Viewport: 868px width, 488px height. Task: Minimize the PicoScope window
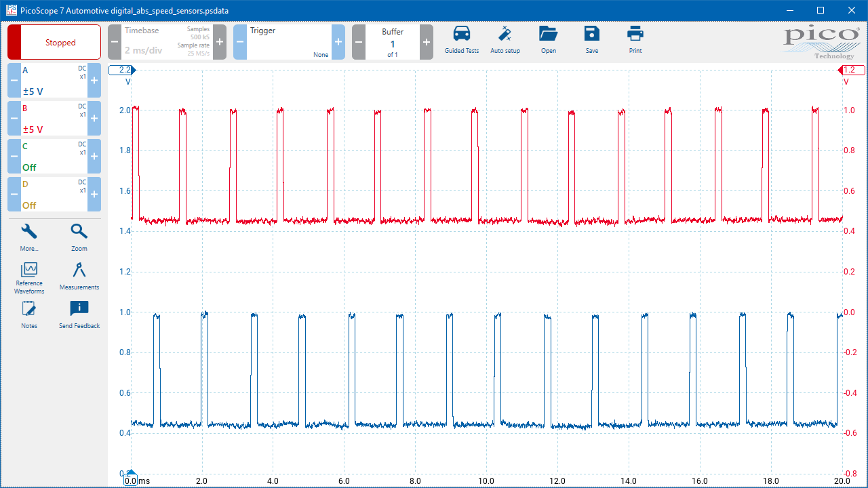tap(789, 10)
